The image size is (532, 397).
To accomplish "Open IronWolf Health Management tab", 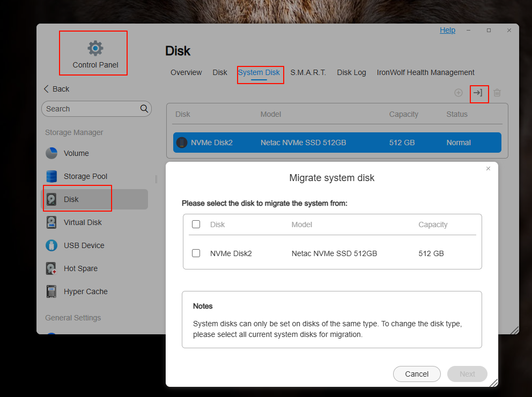I will (x=425, y=72).
